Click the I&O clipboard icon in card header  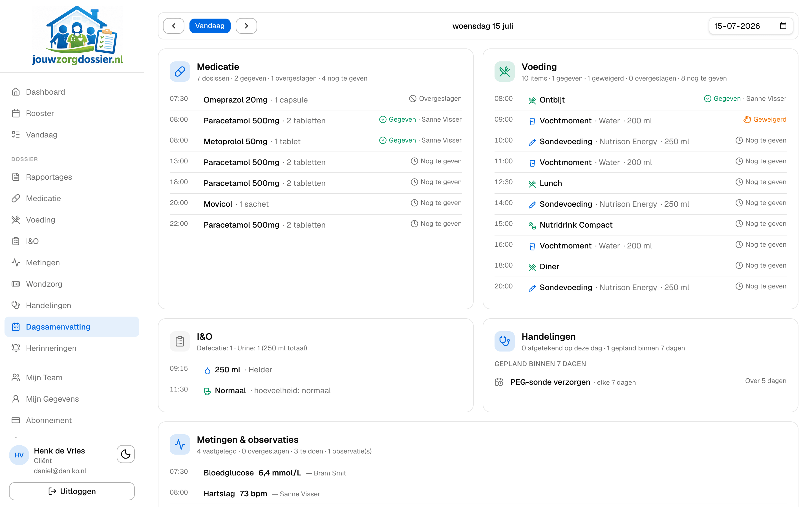[x=180, y=341]
